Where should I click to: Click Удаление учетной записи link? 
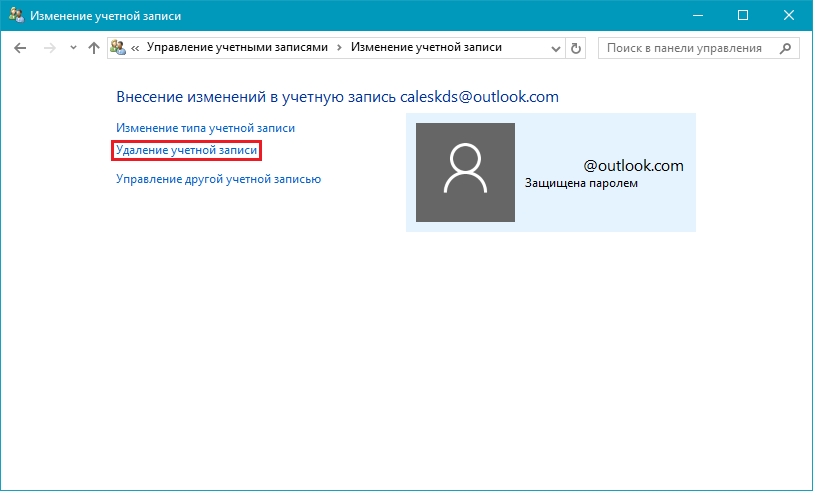[187, 150]
